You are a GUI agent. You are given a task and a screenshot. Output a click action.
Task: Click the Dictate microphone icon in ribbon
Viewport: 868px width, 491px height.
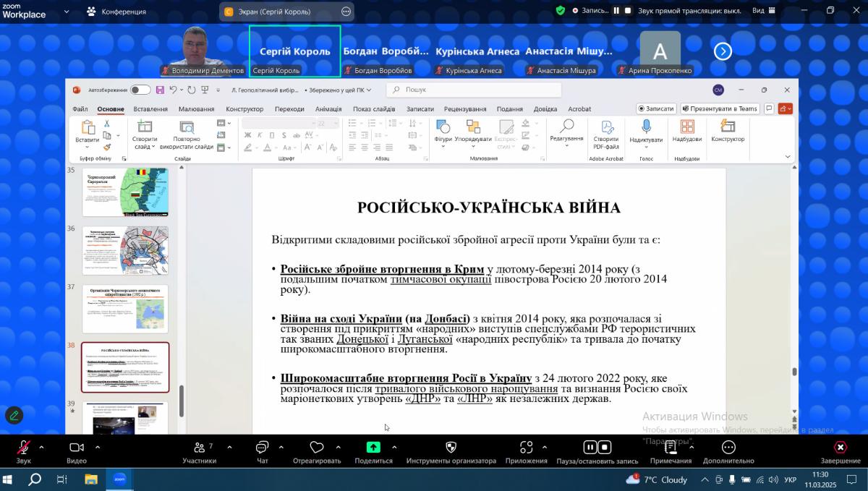tap(645, 127)
